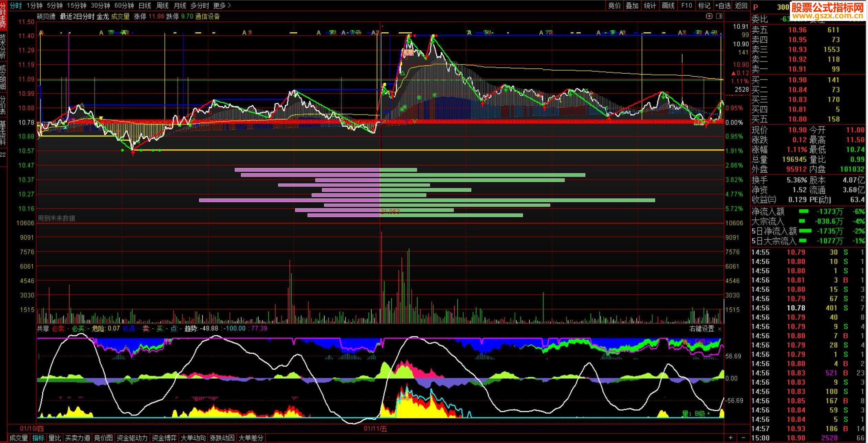868x443 pixels.
Task: Click the 成交量 label in chart header
Action: click(x=120, y=16)
